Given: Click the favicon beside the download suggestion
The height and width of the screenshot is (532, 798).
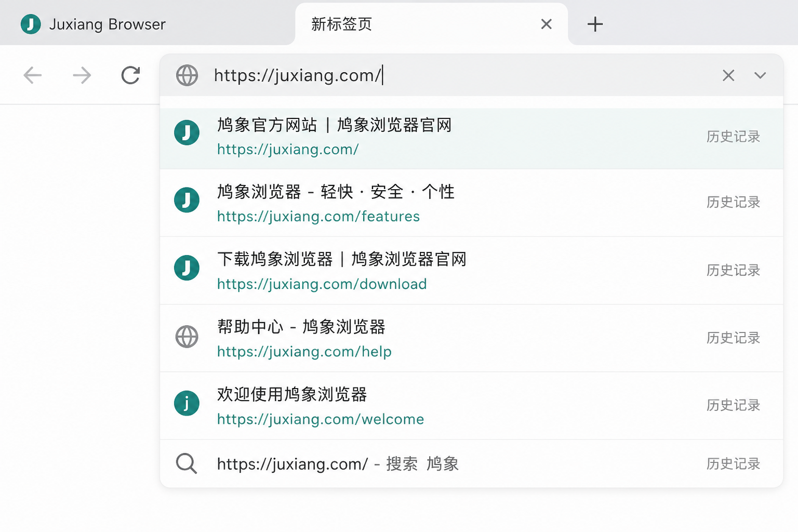Looking at the screenshot, I should tap(187, 268).
